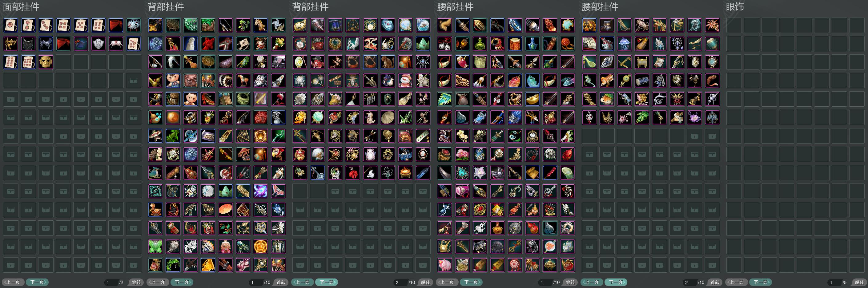Pick the red double-gourd waist accessory
This screenshot has width=868, height=288.
pos(532,228)
